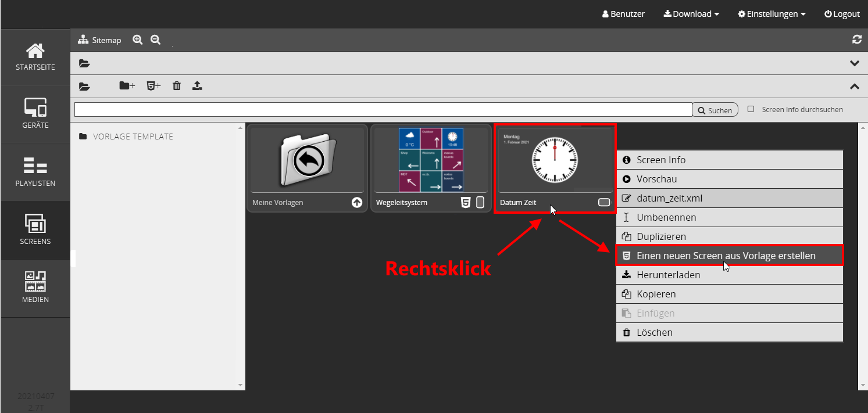Create a new folder using the toolbar icon
The image size is (868, 413).
126,85
